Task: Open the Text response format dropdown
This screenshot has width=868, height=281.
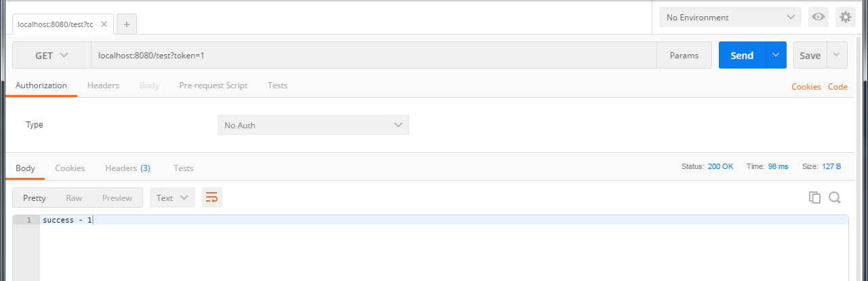Action: point(172,198)
